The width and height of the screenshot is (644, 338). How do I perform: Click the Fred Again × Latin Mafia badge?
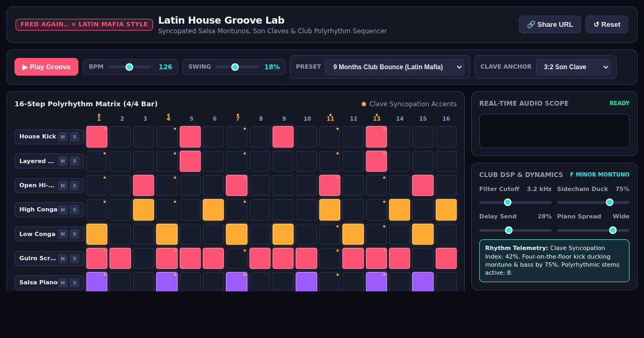coord(84,25)
